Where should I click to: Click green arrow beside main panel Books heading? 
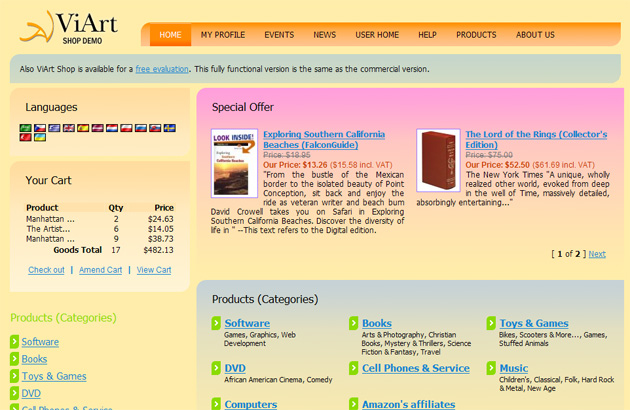(x=354, y=323)
